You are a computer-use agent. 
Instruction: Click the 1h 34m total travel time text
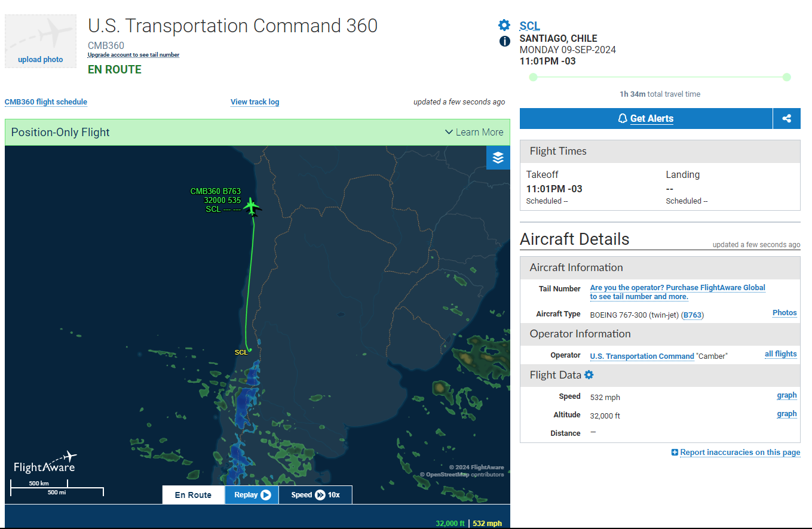(660, 94)
